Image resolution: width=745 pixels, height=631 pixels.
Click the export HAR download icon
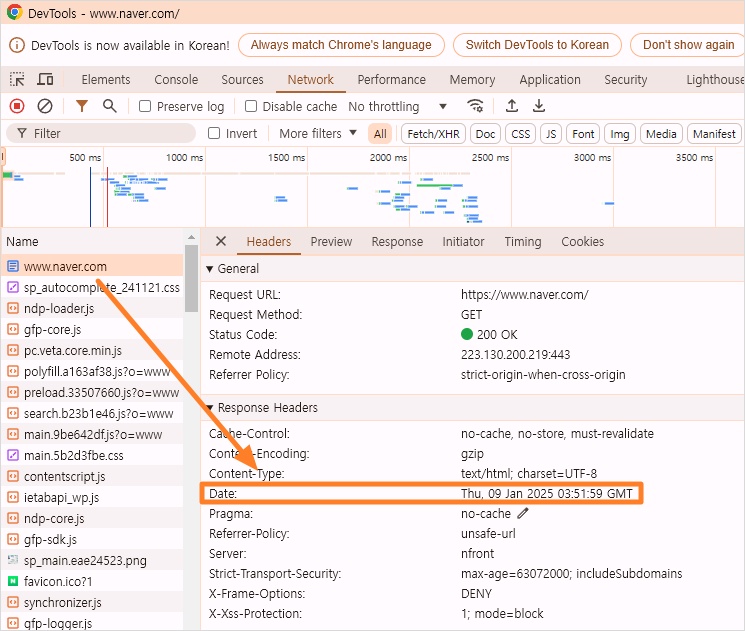point(539,105)
